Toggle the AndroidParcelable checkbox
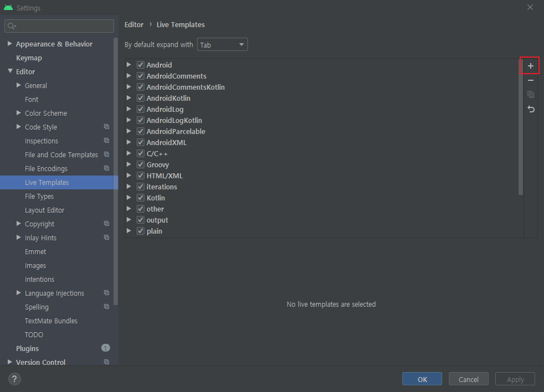Screen dimensions: 544x392 tap(141, 131)
